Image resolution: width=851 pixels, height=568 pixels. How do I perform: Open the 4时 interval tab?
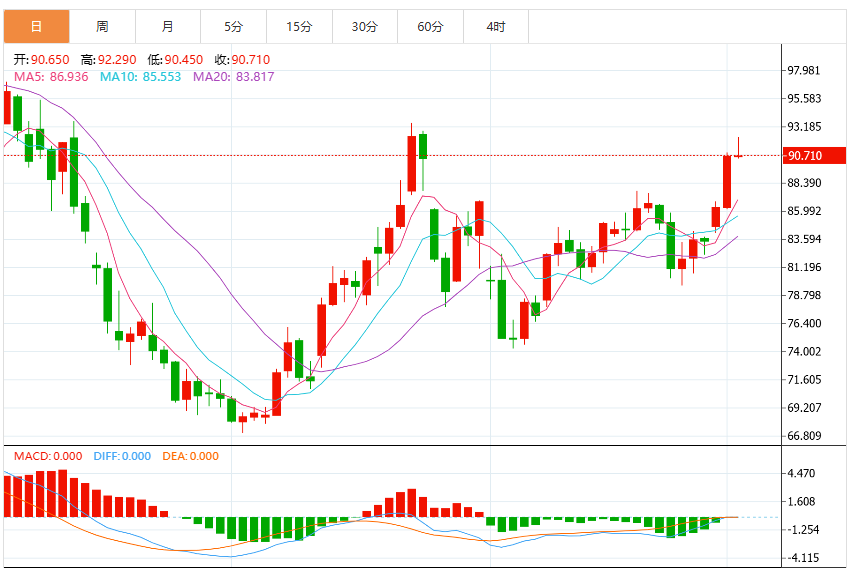496,27
